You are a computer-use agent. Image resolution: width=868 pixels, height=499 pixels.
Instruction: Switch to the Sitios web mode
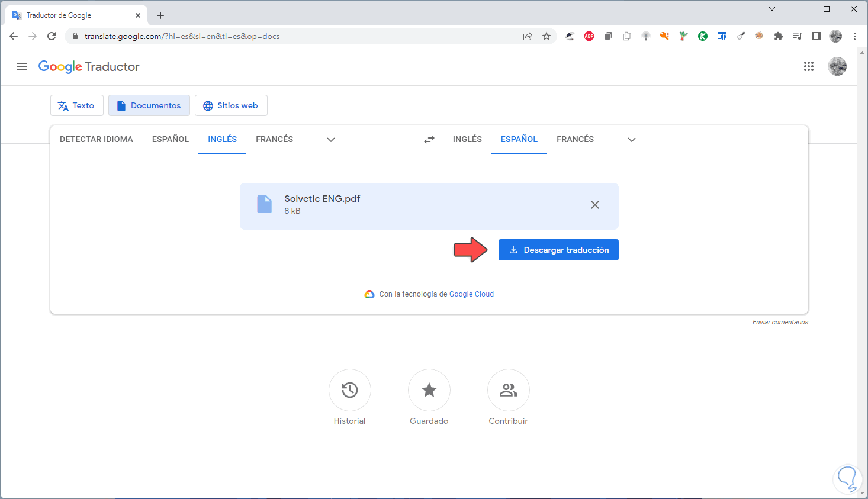pyautogui.click(x=231, y=105)
